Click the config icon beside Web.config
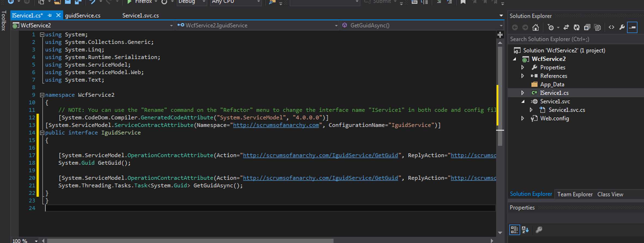Viewport: 644px width, 243px height. [x=534, y=118]
